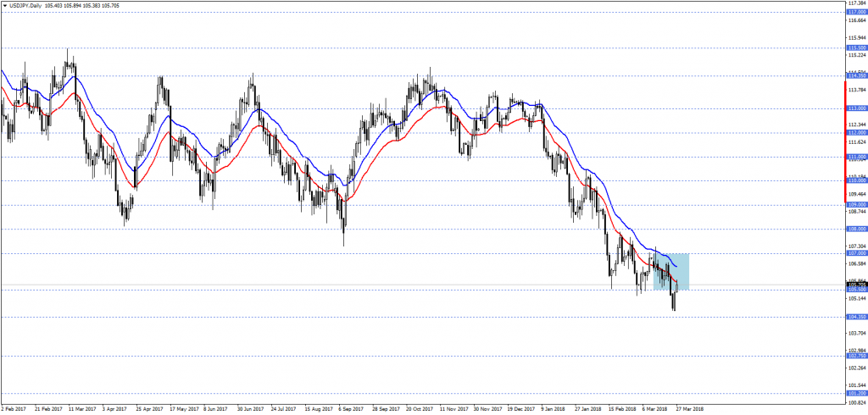Click the 3 Apr 2017 date label
868x415 pixels.
pos(114,410)
